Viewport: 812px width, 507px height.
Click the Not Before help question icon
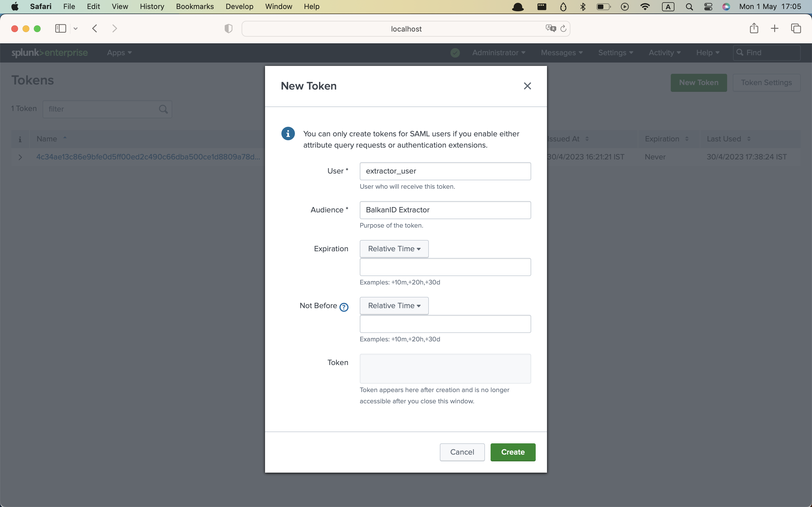pos(344,307)
